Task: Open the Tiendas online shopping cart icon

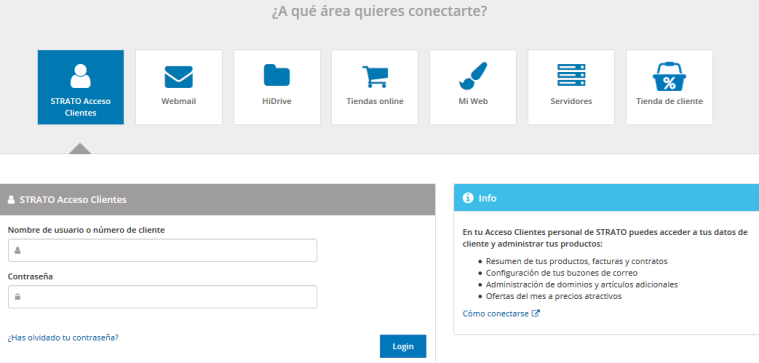Action: [375, 76]
